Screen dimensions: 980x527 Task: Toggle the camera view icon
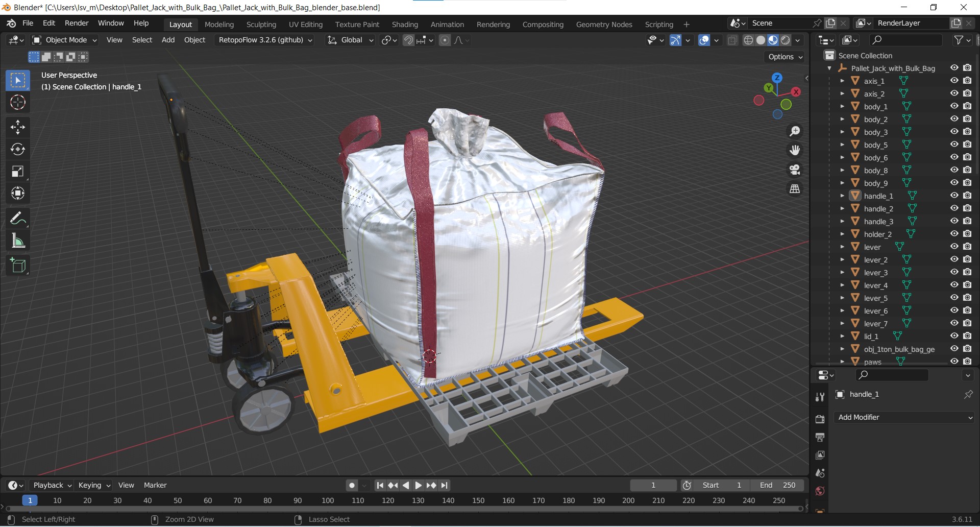pos(795,170)
